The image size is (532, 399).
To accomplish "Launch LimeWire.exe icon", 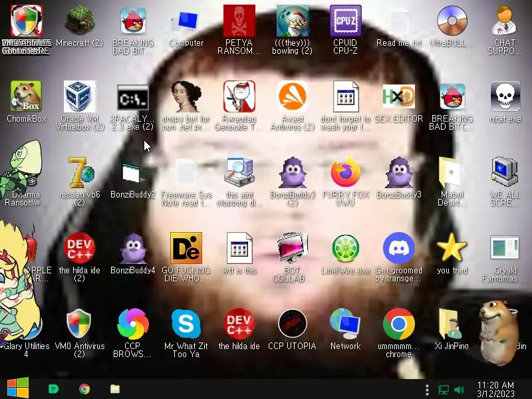I will pyautogui.click(x=345, y=248).
